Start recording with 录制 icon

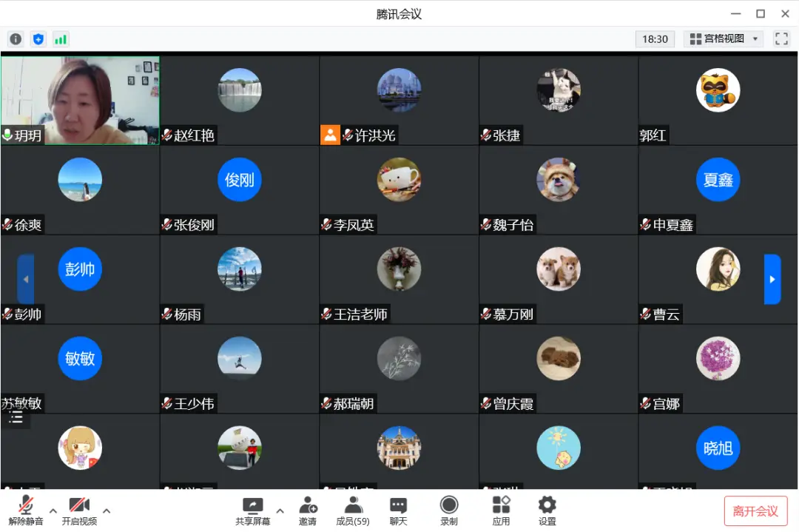pos(449,511)
